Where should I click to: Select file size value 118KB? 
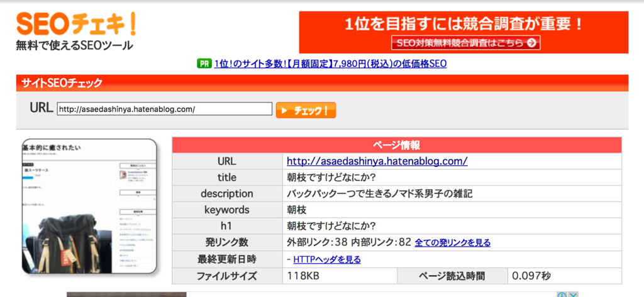(303, 276)
